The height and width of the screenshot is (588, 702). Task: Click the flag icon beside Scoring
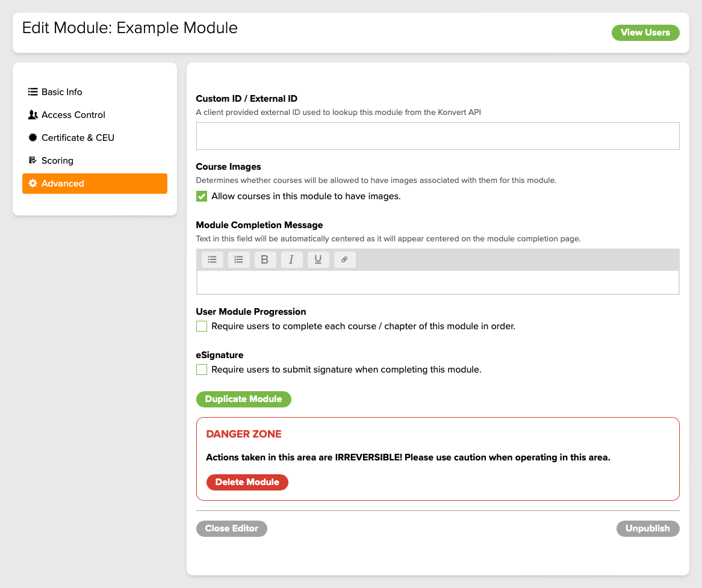(33, 160)
